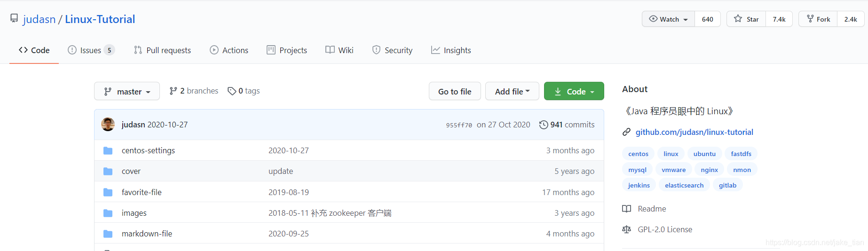Click the folder icon for cover
The height and width of the screenshot is (251, 868).
(108, 171)
